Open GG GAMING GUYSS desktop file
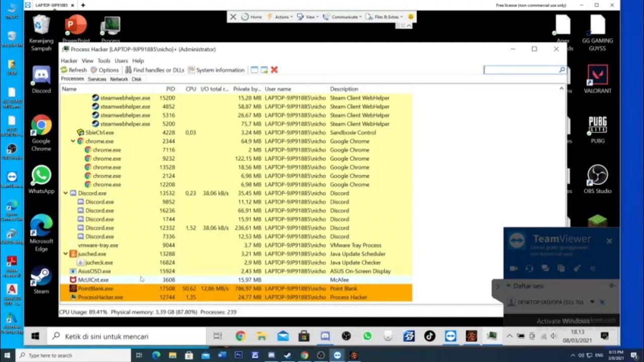This screenshot has height=362, width=644. 598,33
